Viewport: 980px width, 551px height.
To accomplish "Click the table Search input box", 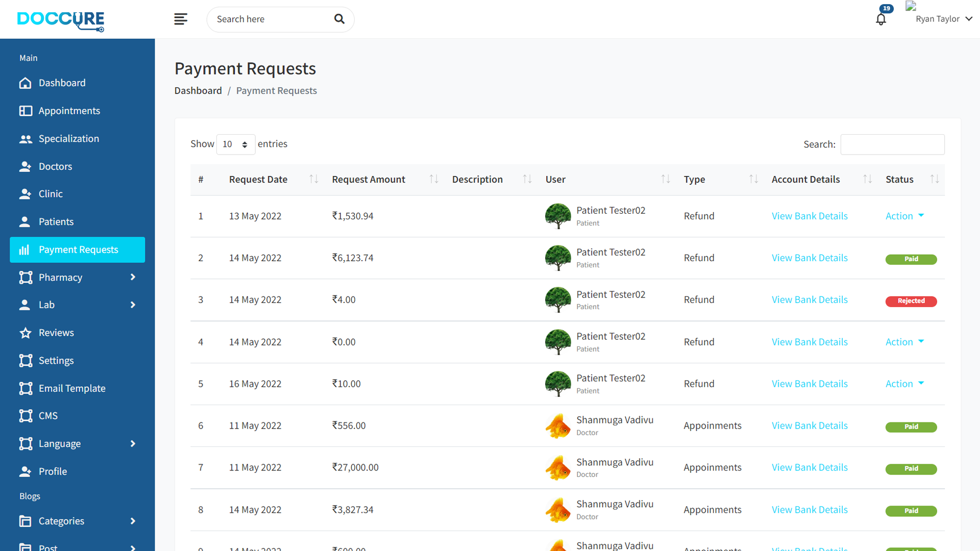I will (x=892, y=144).
